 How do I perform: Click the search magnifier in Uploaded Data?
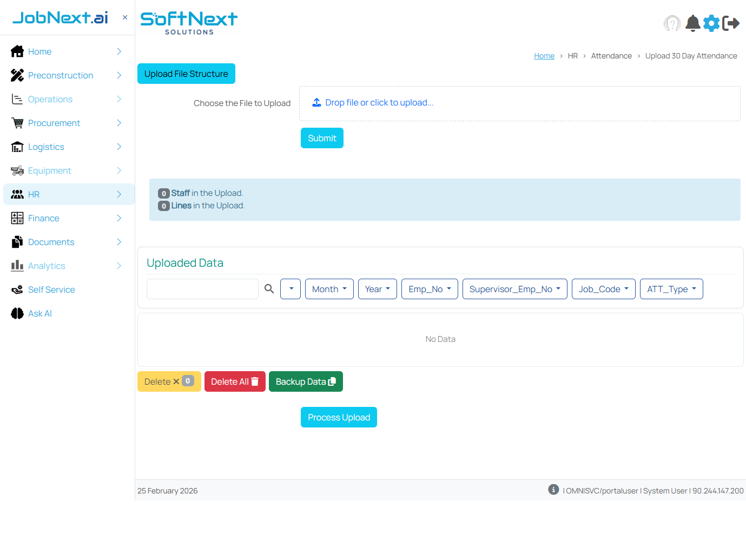269,289
